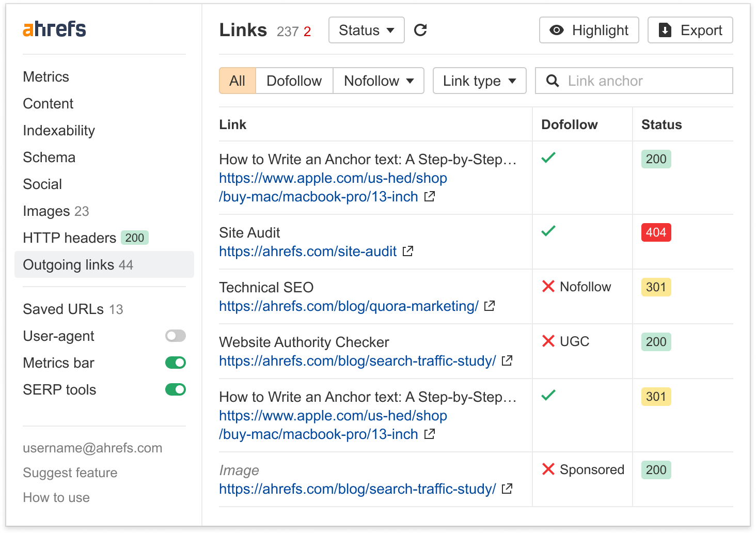Select the All filter tab

tap(238, 81)
